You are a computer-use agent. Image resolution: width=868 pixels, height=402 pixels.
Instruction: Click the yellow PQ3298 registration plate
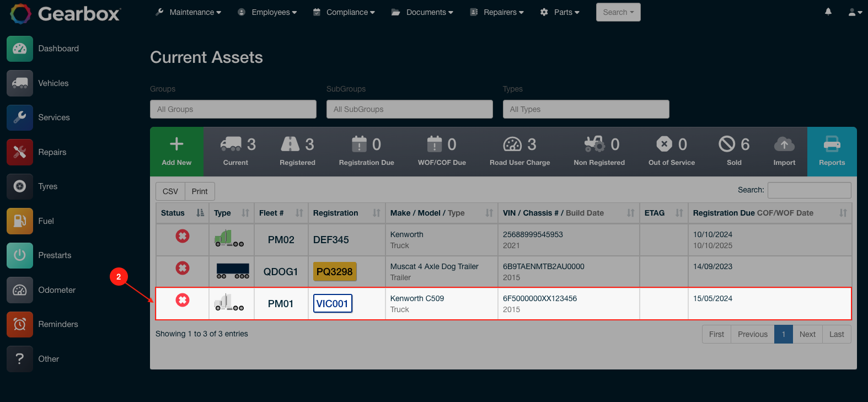click(x=334, y=272)
